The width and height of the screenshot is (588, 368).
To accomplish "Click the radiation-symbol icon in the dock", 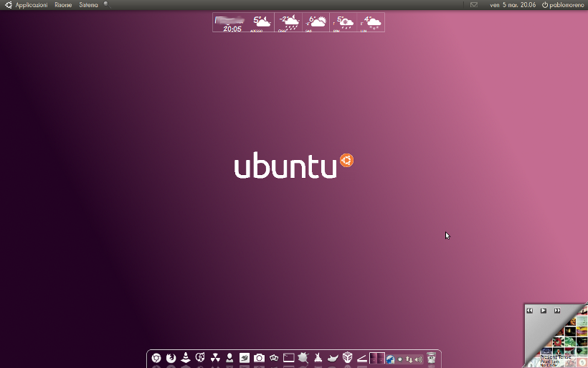I will tap(215, 357).
